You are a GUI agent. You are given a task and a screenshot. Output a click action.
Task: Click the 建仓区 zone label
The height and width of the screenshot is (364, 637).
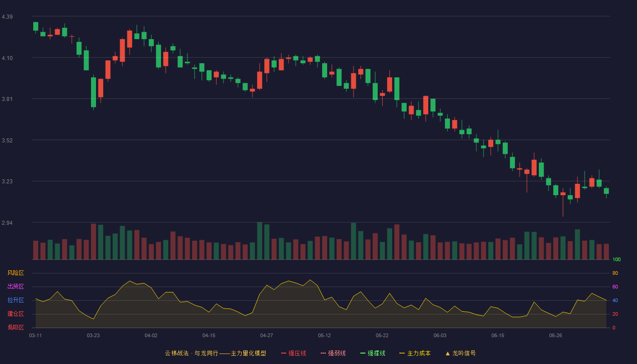tap(15, 314)
